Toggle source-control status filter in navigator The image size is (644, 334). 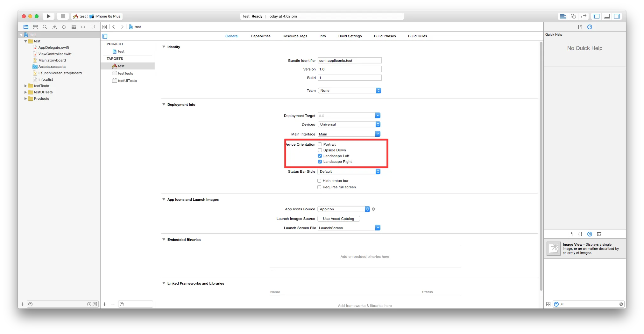[x=95, y=304]
